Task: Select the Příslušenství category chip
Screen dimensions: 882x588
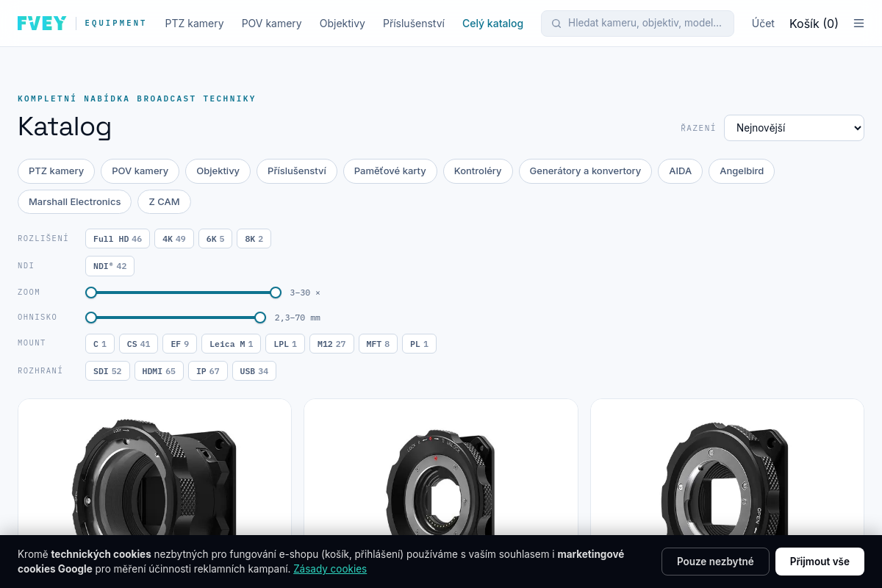Action: pyautogui.click(x=297, y=171)
